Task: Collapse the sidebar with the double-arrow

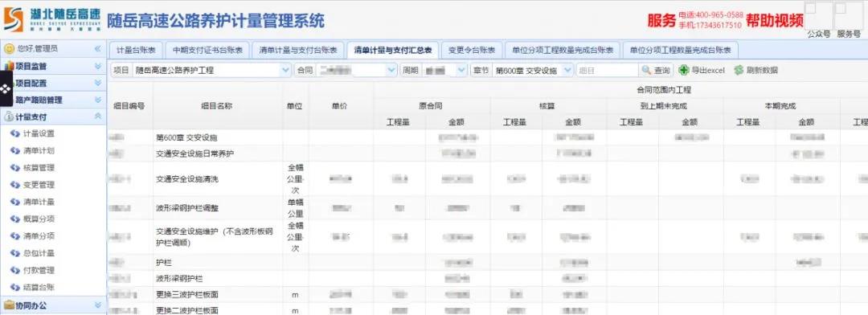Action: point(97,49)
